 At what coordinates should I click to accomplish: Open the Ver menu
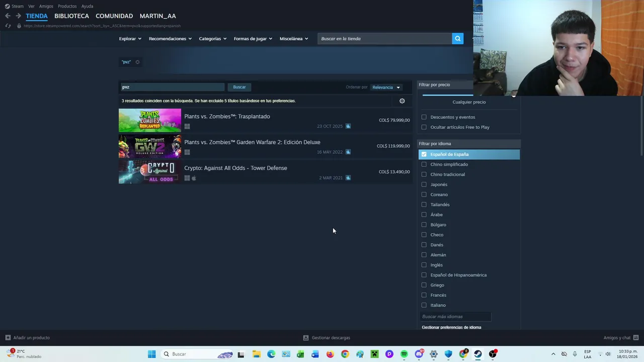(x=31, y=6)
